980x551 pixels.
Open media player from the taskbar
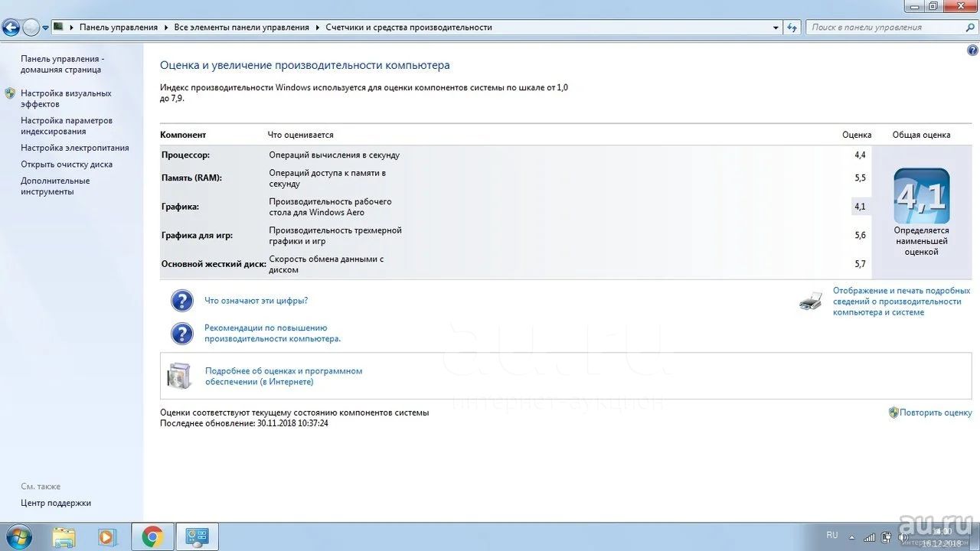pyautogui.click(x=108, y=537)
